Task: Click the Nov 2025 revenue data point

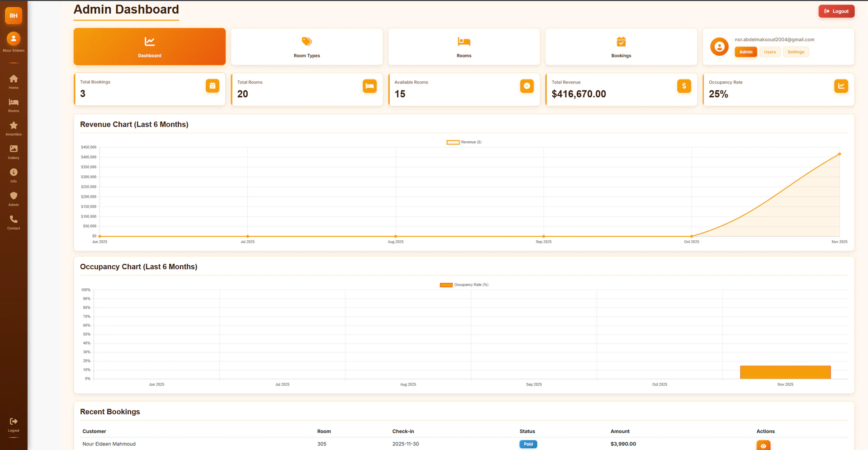Action: coord(840,154)
